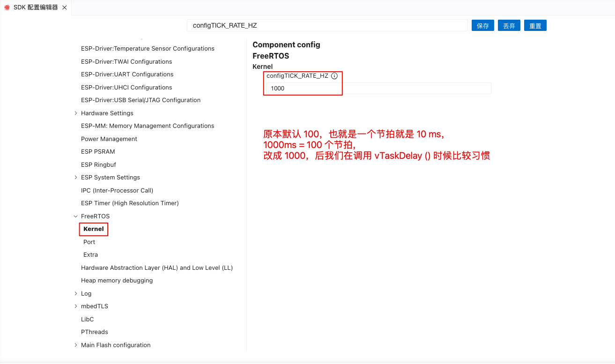This screenshot has width=615, height=364.
Task: Select Power Management item
Action: (x=109, y=139)
